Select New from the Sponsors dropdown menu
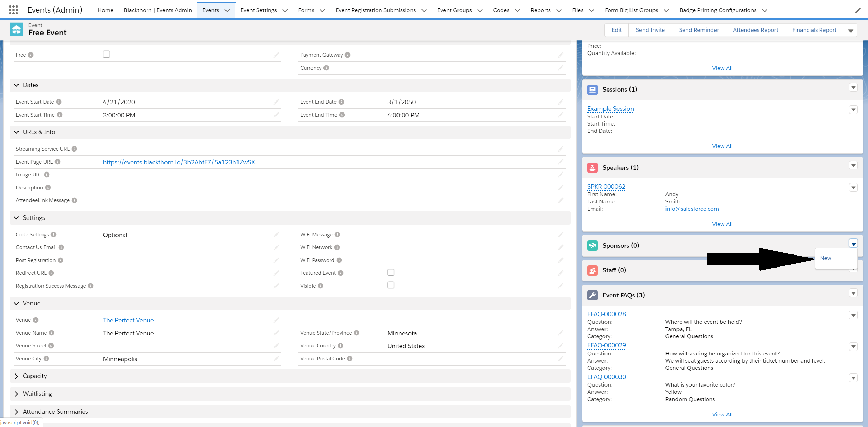Viewport: 868px width, 427px height. 826,258
